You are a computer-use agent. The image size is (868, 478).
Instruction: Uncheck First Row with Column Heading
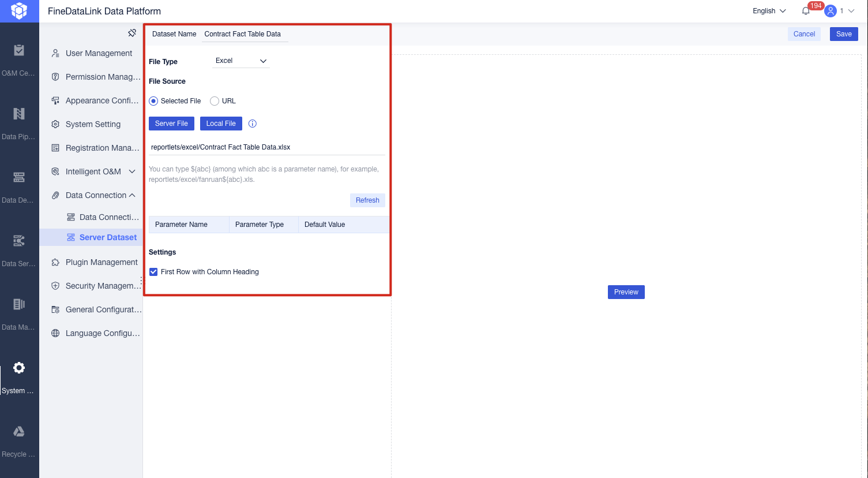(x=153, y=272)
